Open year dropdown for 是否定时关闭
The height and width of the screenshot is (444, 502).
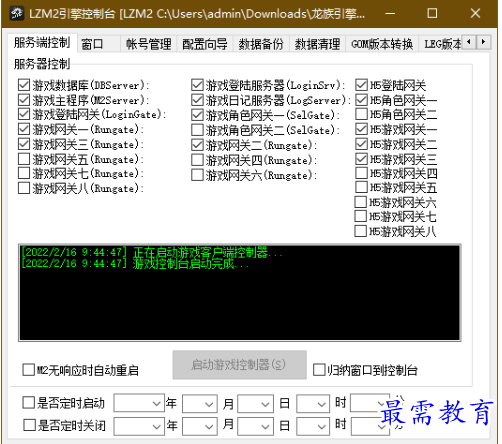pyautogui.click(x=139, y=426)
